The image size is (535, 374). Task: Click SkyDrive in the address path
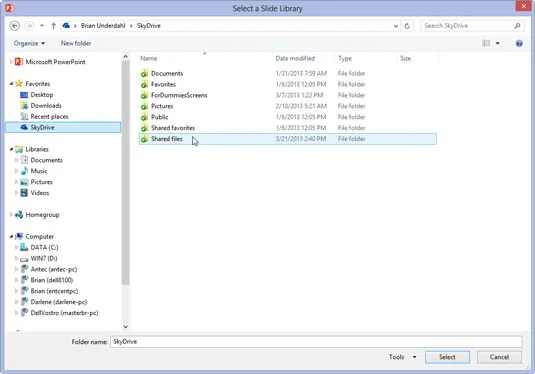pyautogui.click(x=149, y=26)
